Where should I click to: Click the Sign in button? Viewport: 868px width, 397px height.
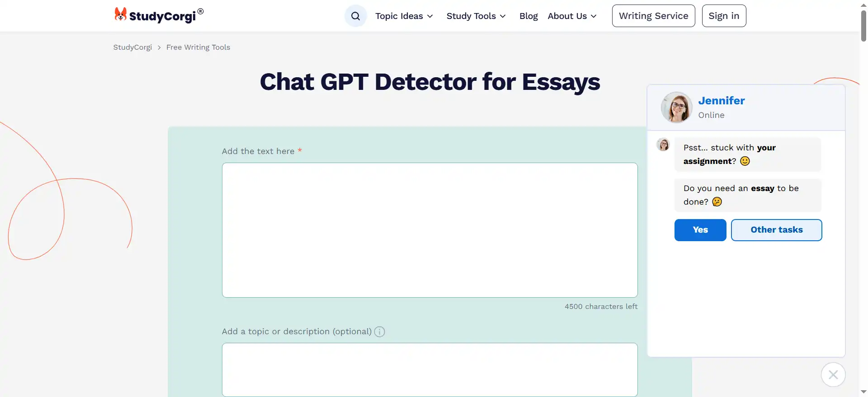(x=724, y=16)
